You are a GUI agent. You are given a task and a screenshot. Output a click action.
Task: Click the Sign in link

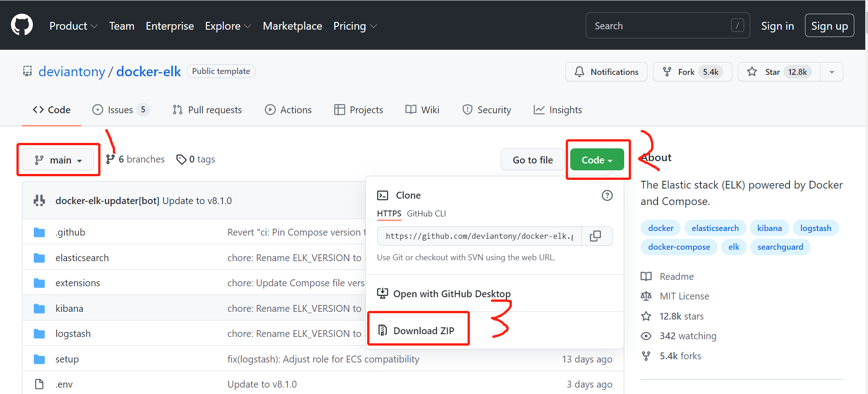777,26
